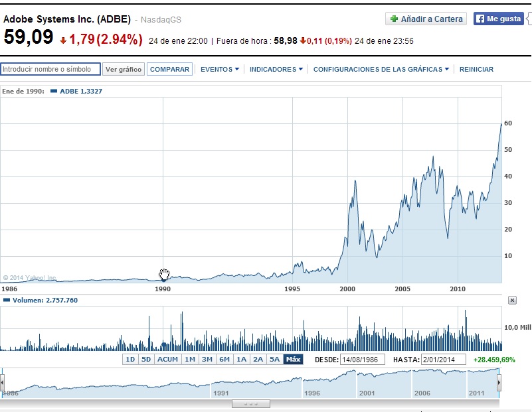The width and height of the screenshot is (532, 412).
Task: Select the 5A range tab
Action: (274, 359)
